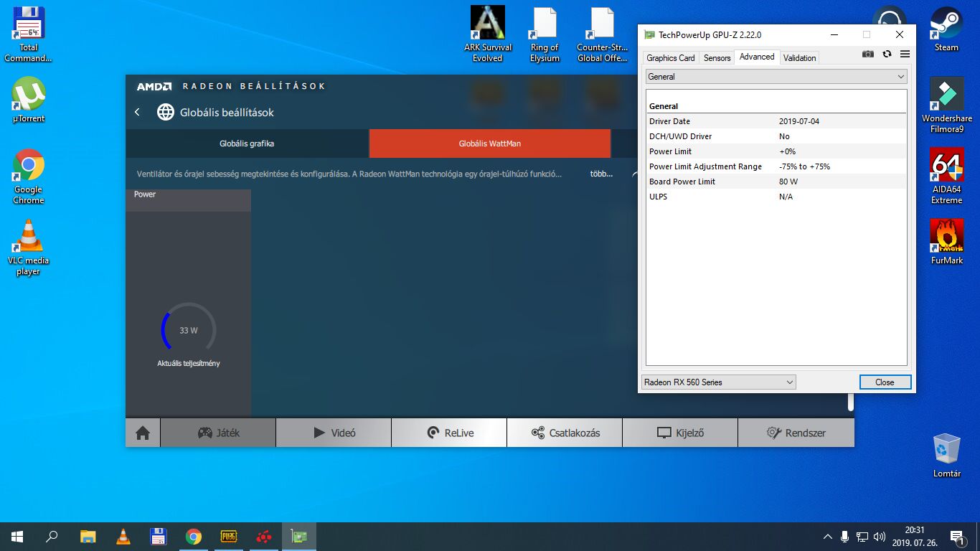
Task: Launch Google Chrome desktop shortcut
Action: (29, 176)
